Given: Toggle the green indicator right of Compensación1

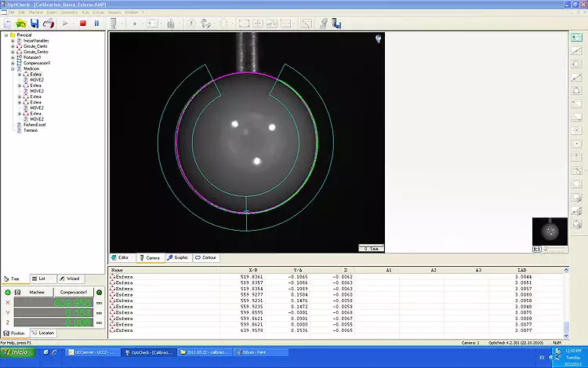Looking at the screenshot, I should coord(99,293).
